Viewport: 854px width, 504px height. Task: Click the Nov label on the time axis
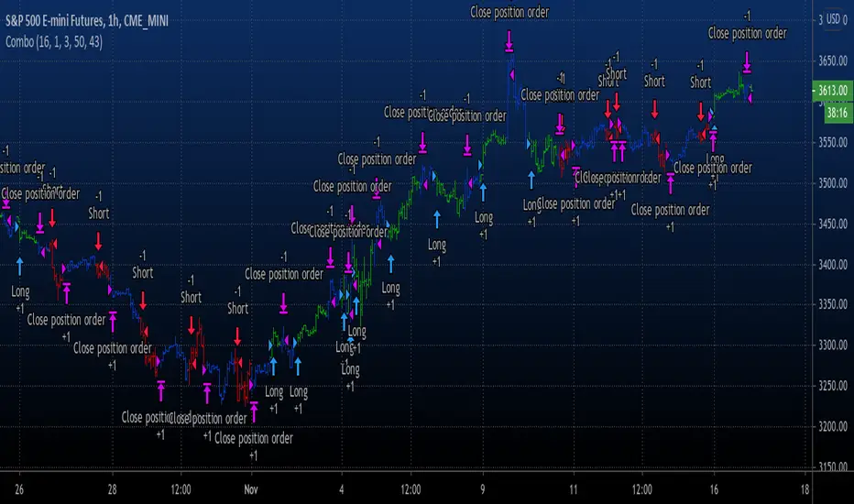point(251,489)
